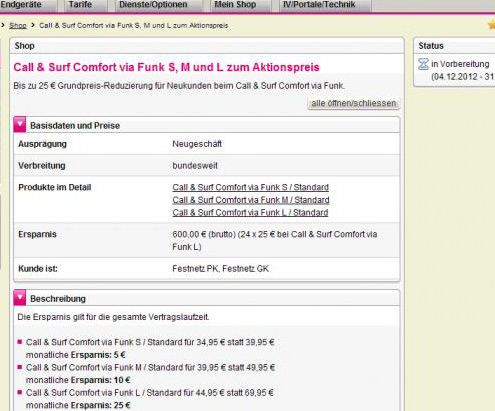Click the value 'Neugeschäft'
Viewport: 495px width, 411px height.
point(197,144)
